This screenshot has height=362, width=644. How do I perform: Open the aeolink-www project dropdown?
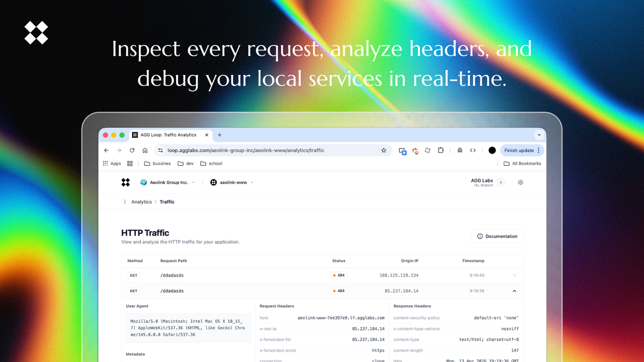pos(232,182)
